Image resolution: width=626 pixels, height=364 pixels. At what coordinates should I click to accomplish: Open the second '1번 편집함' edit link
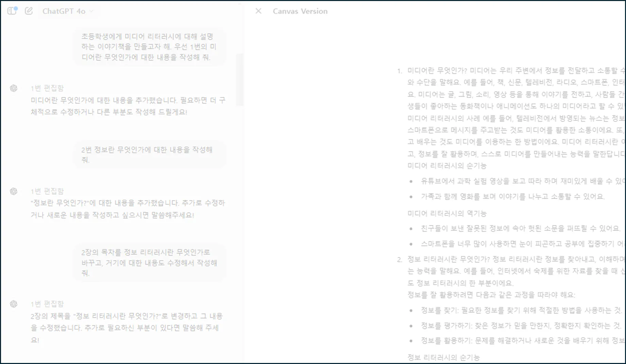coord(47,191)
